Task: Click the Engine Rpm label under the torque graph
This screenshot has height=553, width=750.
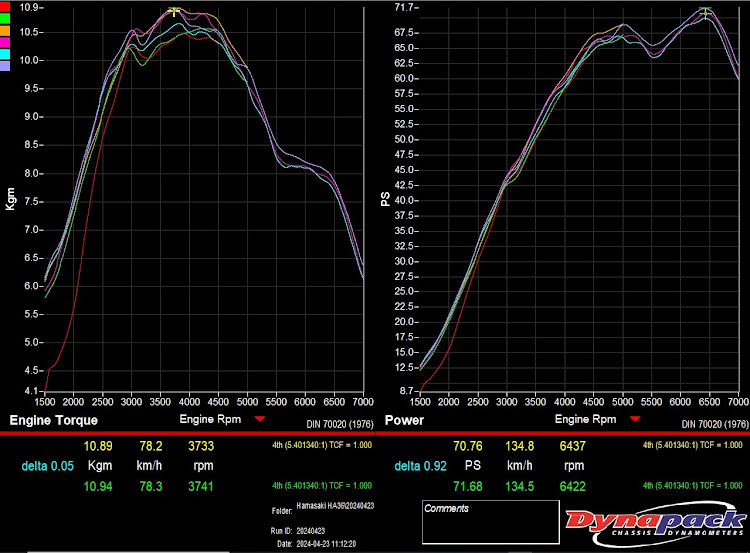Action: 210,420
